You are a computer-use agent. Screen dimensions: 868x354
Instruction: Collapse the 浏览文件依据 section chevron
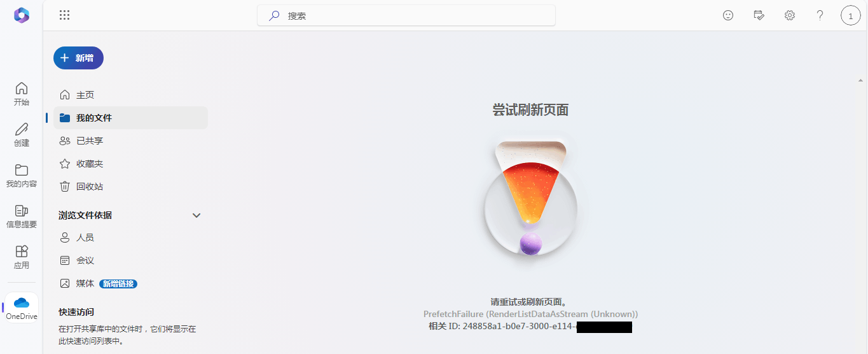pos(196,215)
